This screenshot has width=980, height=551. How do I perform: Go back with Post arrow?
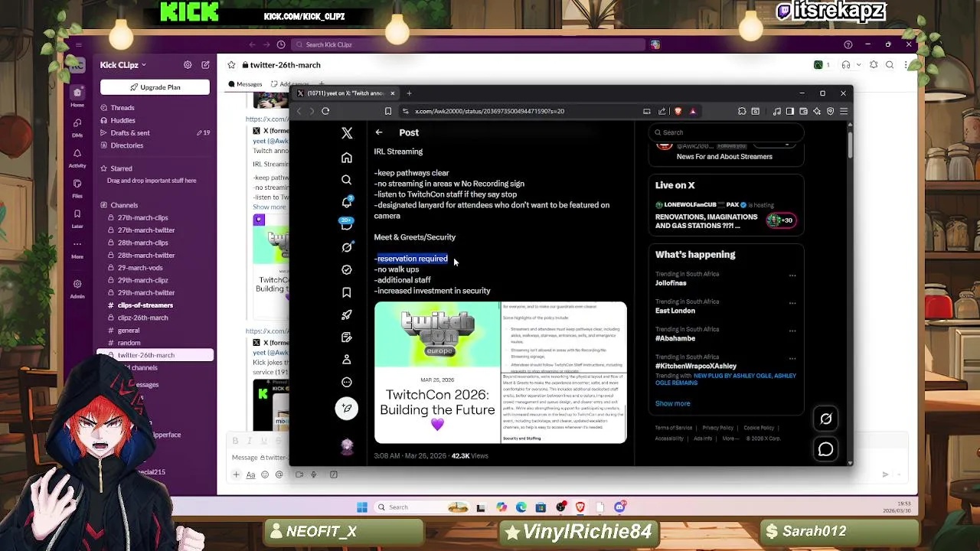coord(379,132)
